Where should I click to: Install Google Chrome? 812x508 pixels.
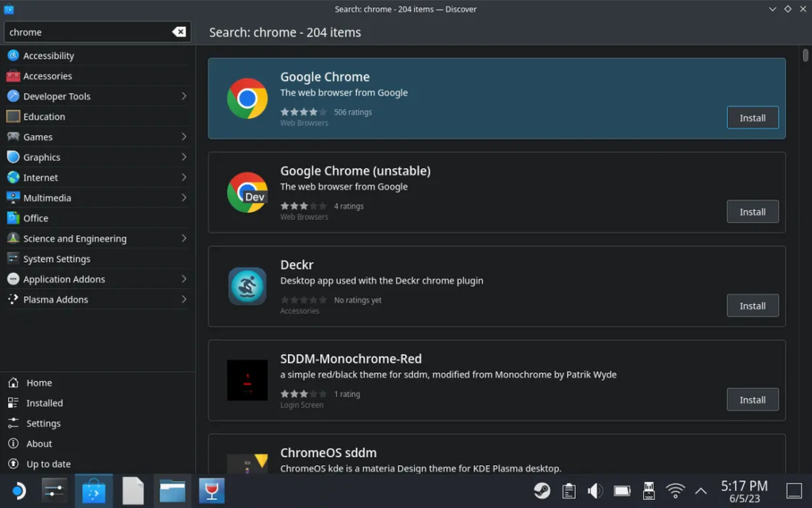[752, 117]
